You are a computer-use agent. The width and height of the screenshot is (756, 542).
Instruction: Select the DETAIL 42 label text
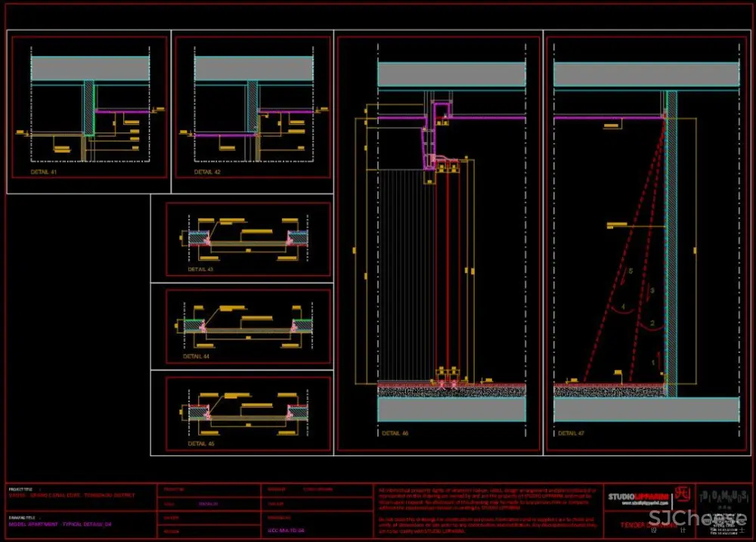click(x=207, y=172)
